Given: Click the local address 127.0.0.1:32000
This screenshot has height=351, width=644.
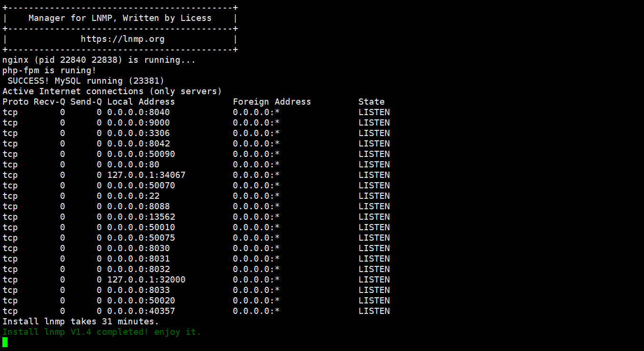Looking at the screenshot, I should pyautogui.click(x=146, y=280).
